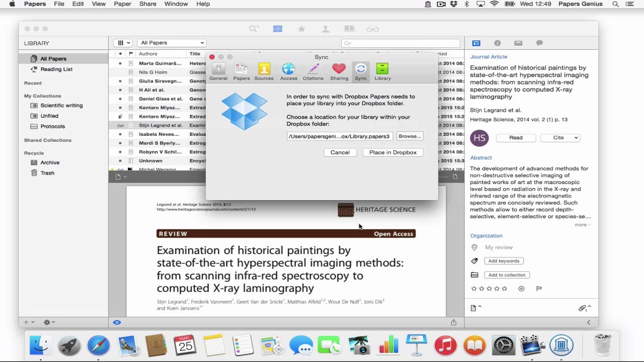The height and width of the screenshot is (362, 644).
Task: Click the Place in Dropbox button
Action: pyautogui.click(x=393, y=152)
